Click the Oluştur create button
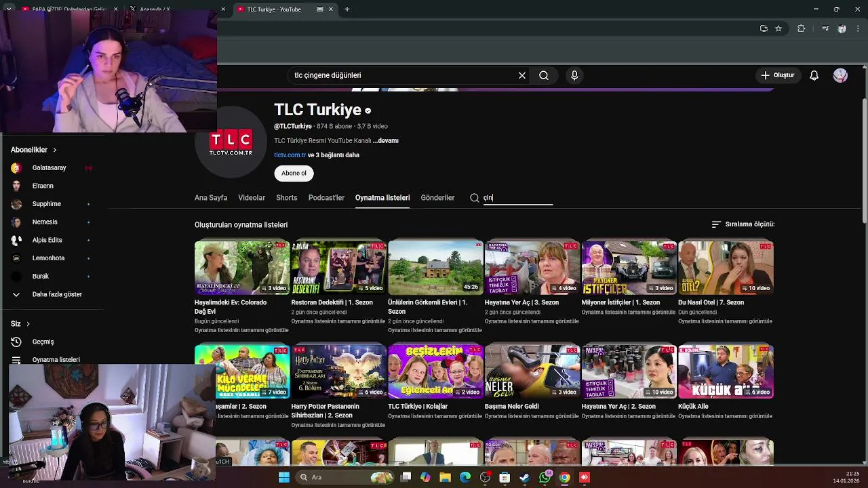The width and height of the screenshot is (868, 488). point(777,75)
